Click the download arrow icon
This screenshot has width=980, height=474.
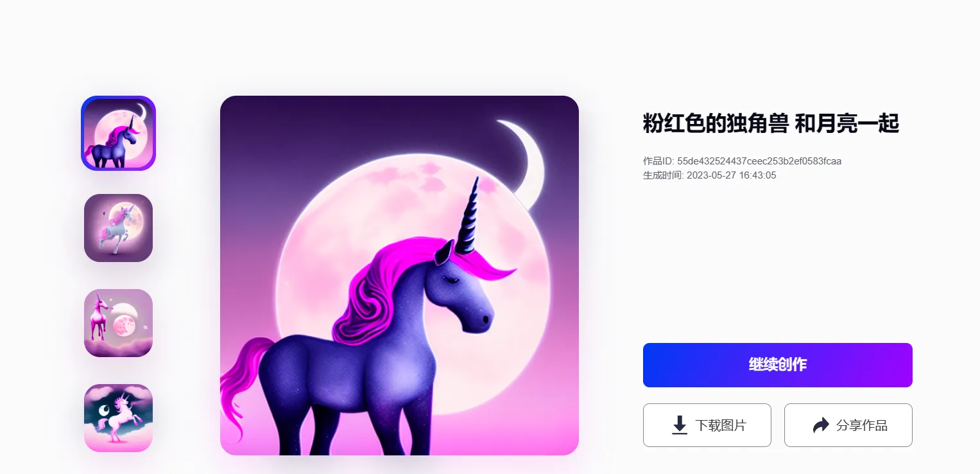(x=680, y=425)
